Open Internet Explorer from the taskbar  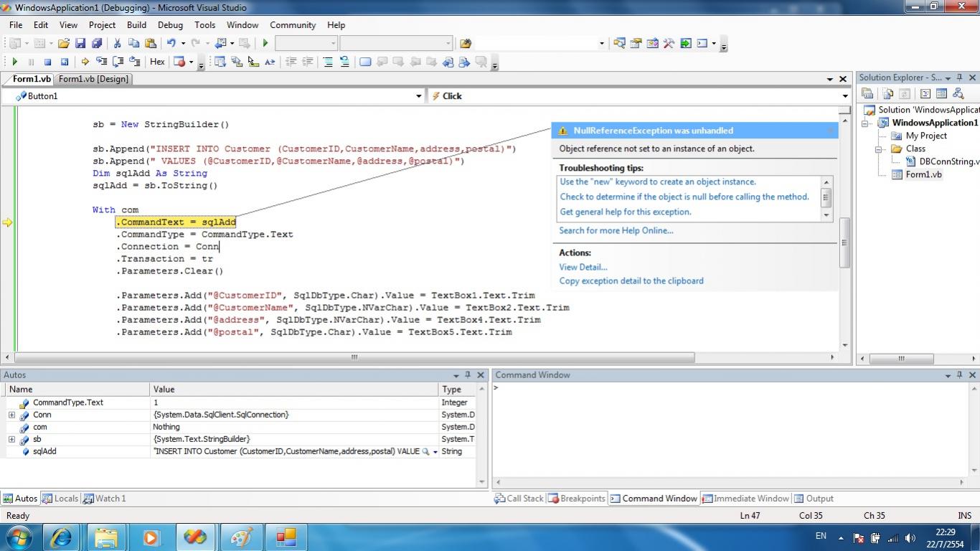pyautogui.click(x=62, y=537)
